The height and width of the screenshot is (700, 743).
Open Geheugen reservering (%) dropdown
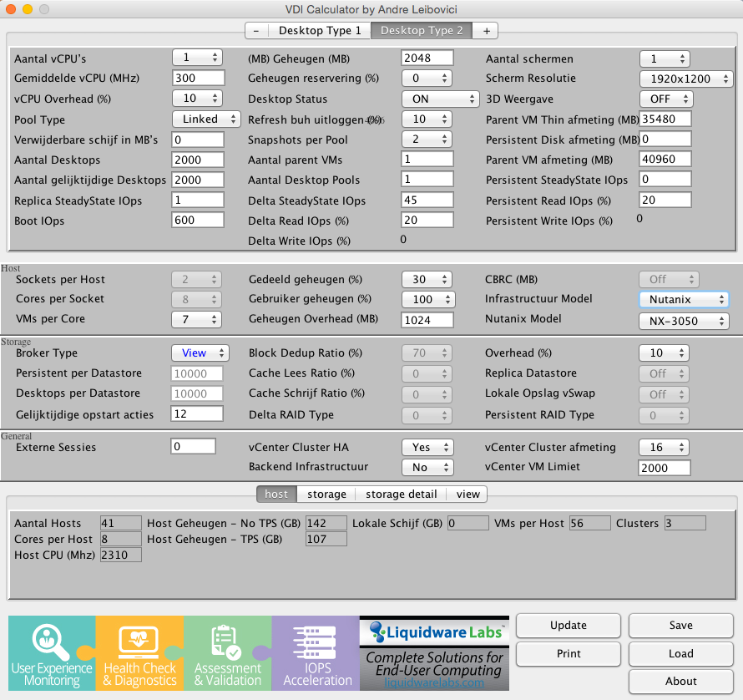click(x=427, y=79)
